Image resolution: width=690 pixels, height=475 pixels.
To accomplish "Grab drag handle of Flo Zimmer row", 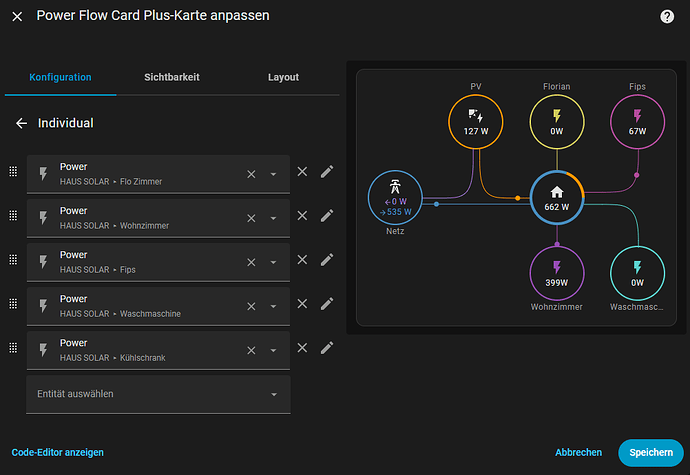I will pos(13,172).
